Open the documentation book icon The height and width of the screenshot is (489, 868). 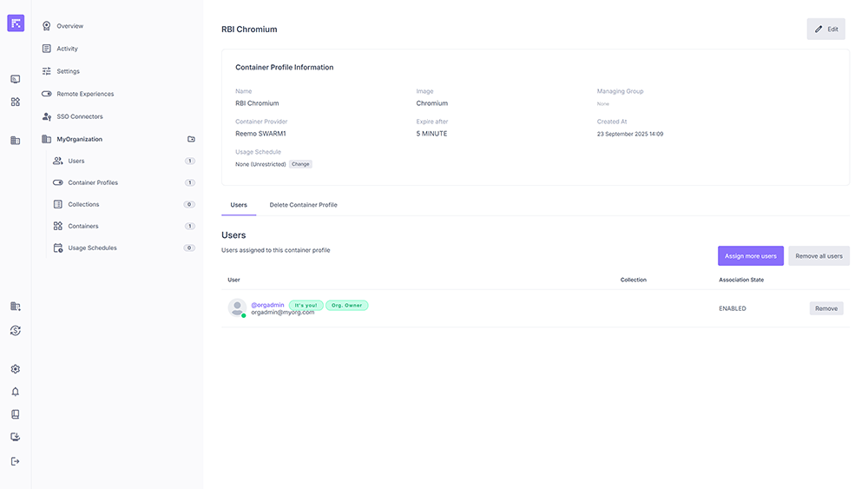pos(15,414)
